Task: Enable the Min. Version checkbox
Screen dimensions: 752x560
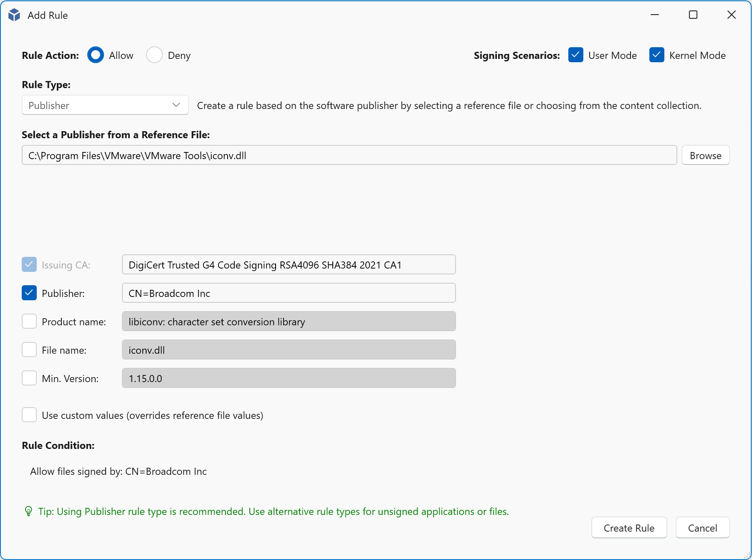Action: [29, 378]
